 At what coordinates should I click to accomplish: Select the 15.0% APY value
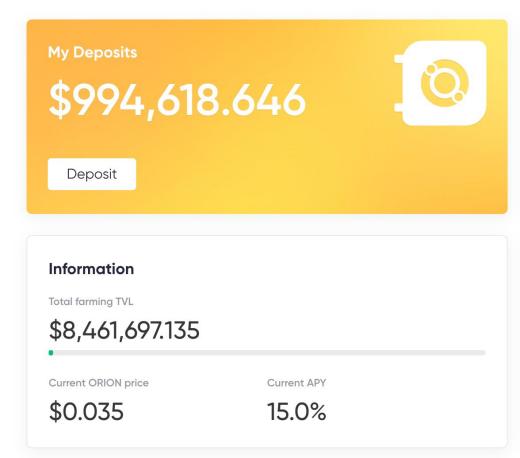[297, 411]
